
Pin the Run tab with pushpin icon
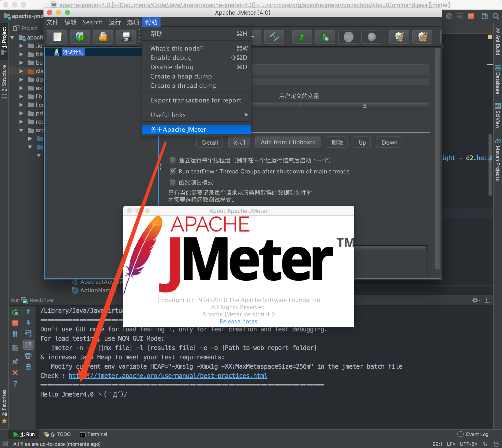(15, 361)
